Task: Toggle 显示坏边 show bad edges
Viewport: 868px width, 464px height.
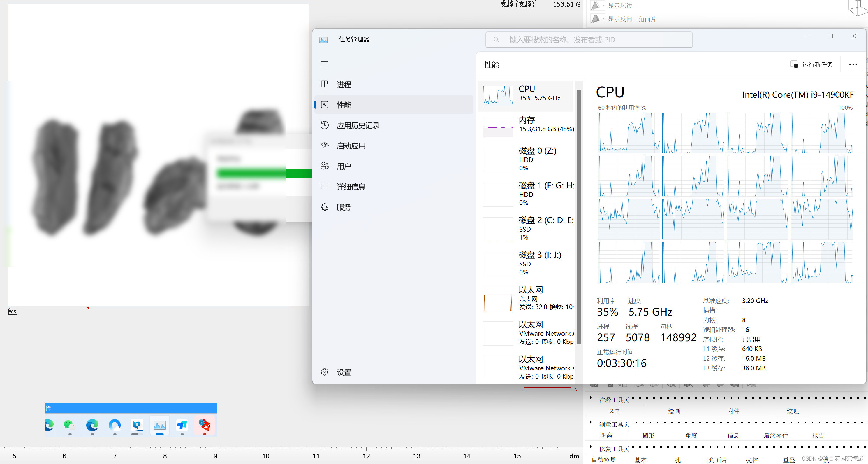Action: pos(619,6)
